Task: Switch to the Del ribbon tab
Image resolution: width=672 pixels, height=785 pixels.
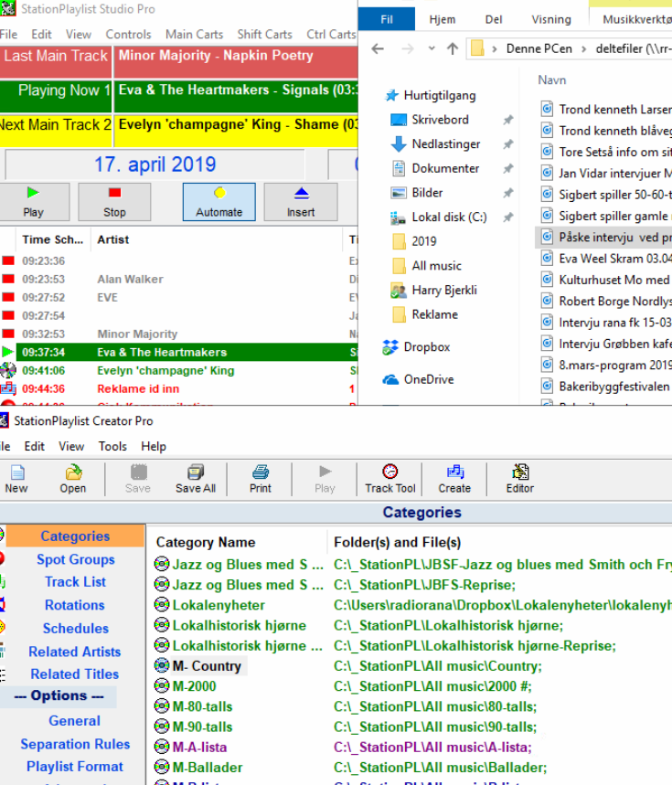Action: [x=494, y=19]
